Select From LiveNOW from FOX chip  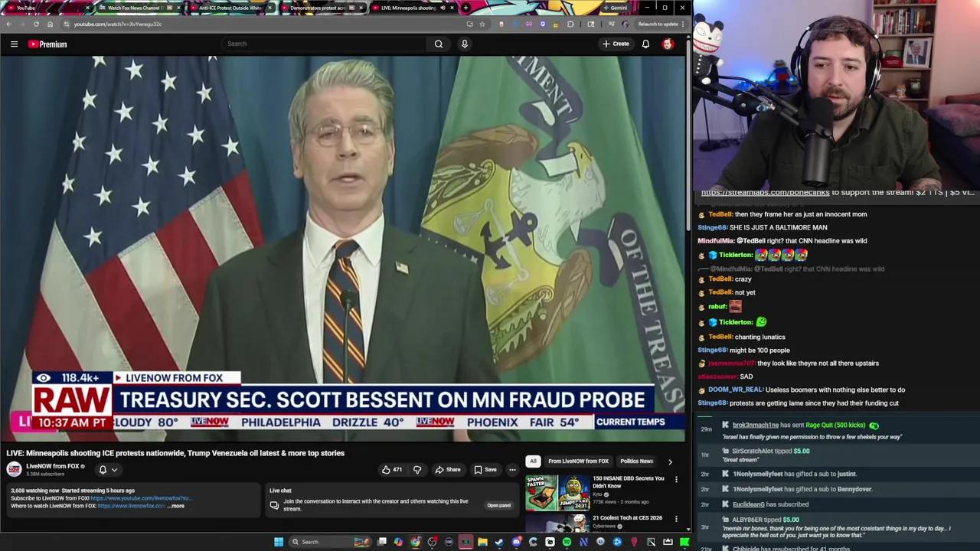[578, 461]
